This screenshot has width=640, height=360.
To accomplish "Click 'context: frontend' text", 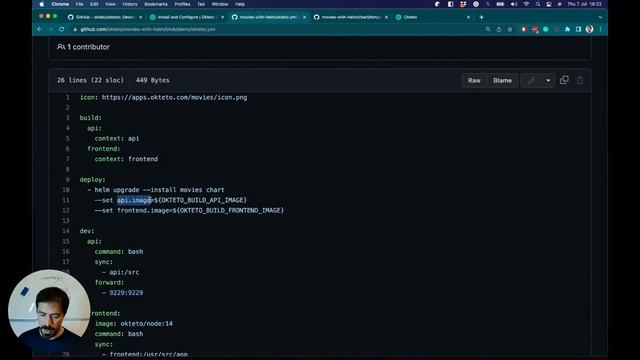I will (126, 159).
